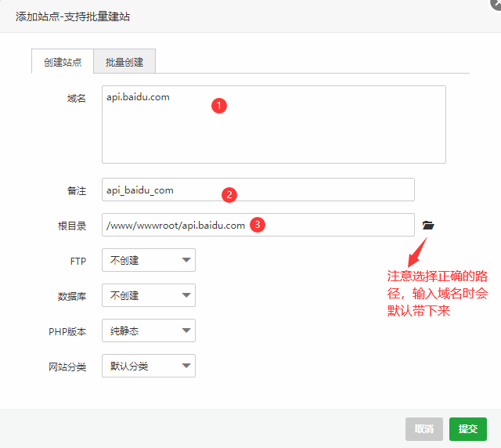
Task: Switch to the 创建站点 tab
Action: coord(63,62)
